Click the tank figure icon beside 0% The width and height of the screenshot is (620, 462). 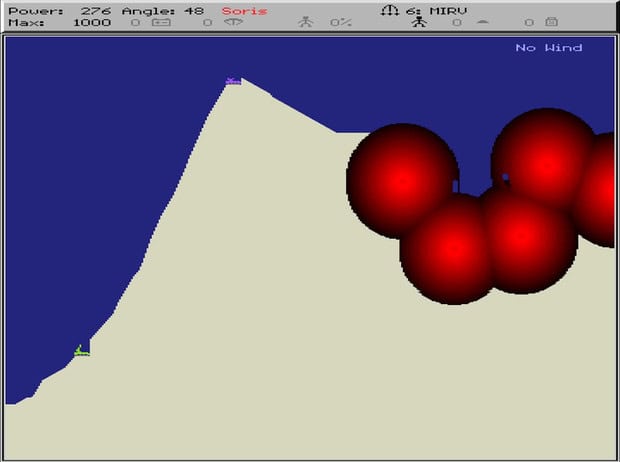coord(306,22)
